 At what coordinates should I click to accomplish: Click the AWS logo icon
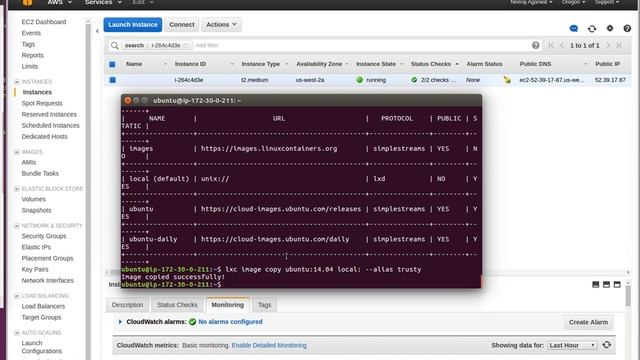tap(27, 2)
